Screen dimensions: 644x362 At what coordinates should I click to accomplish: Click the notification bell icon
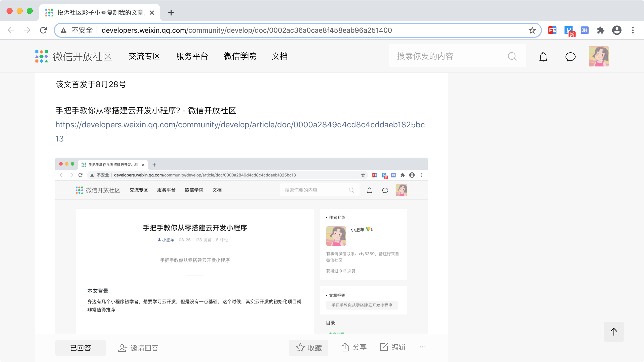tap(543, 57)
